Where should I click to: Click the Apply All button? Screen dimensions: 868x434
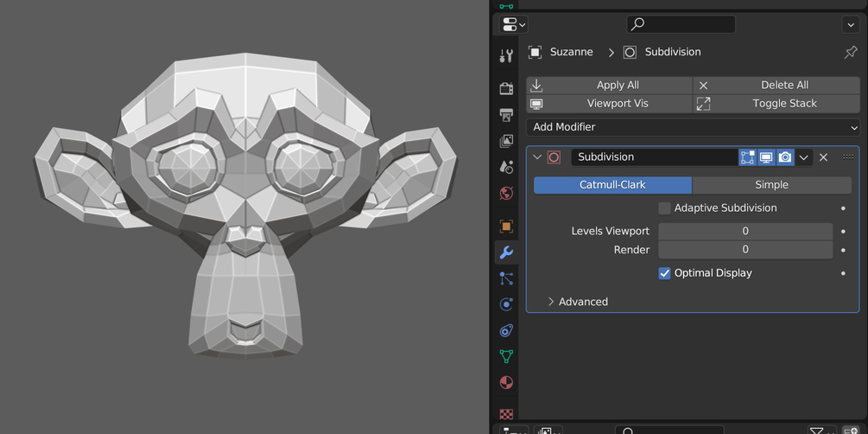click(x=609, y=86)
